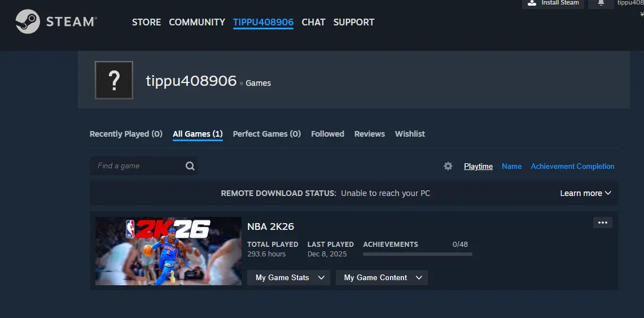Expand the Learn more dropdown
Screen dimensions: 644x318
(x=586, y=193)
